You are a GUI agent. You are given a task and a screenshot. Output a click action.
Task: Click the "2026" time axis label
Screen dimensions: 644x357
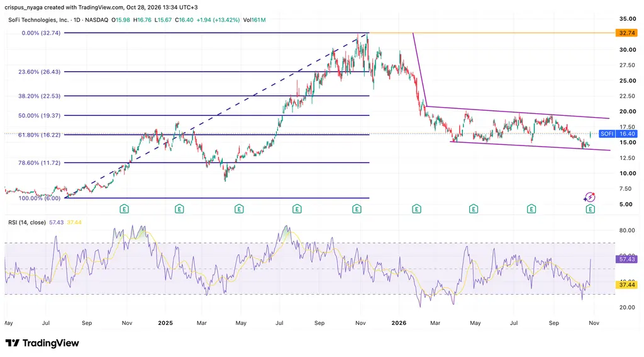click(x=399, y=323)
